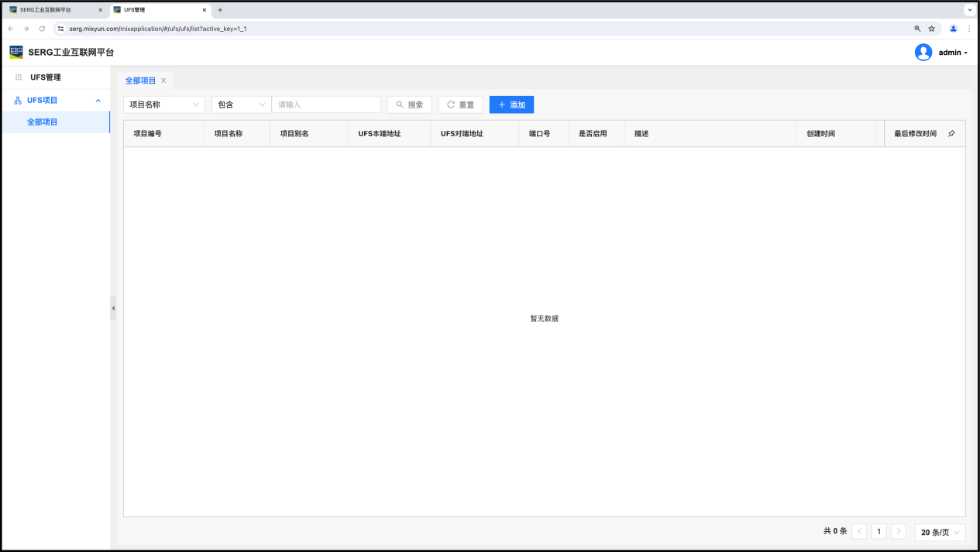The width and height of the screenshot is (980, 552).
Task: Click the 搜索 search button
Action: (409, 105)
